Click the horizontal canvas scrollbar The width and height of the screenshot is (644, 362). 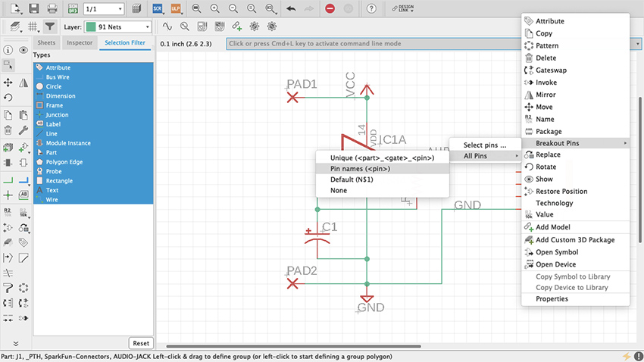294,346
